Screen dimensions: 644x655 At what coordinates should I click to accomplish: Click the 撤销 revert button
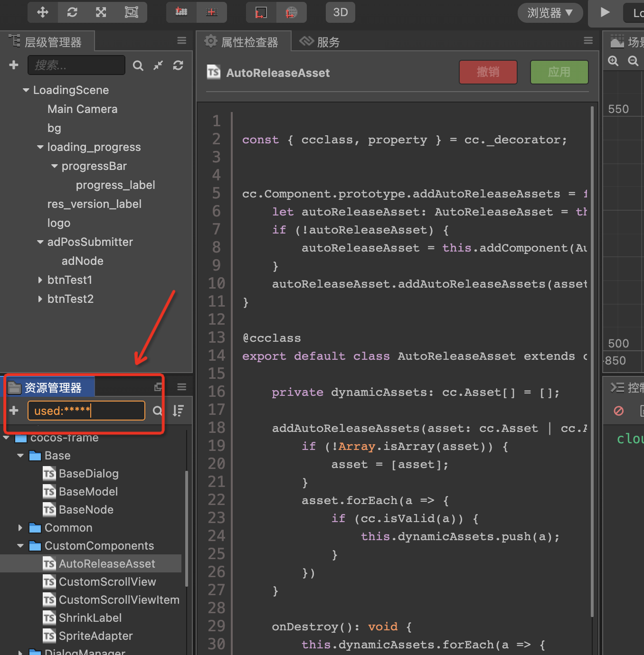[488, 72]
